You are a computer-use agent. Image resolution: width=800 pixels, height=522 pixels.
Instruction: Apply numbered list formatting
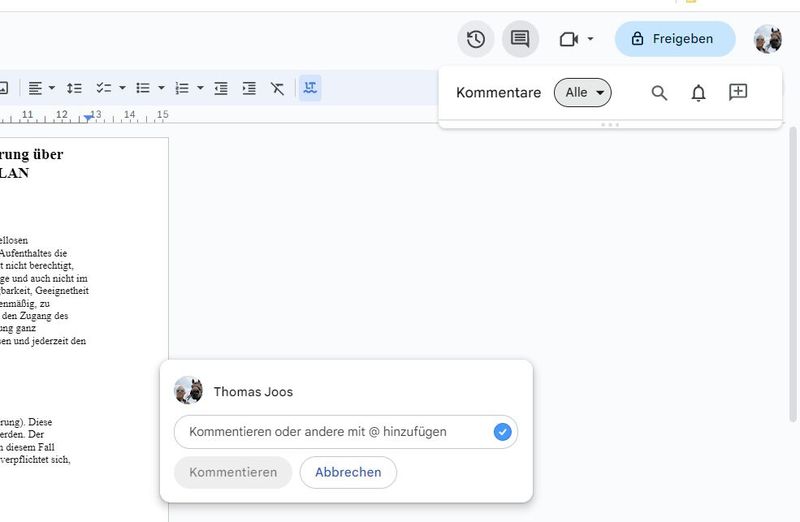[x=182, y=88]
